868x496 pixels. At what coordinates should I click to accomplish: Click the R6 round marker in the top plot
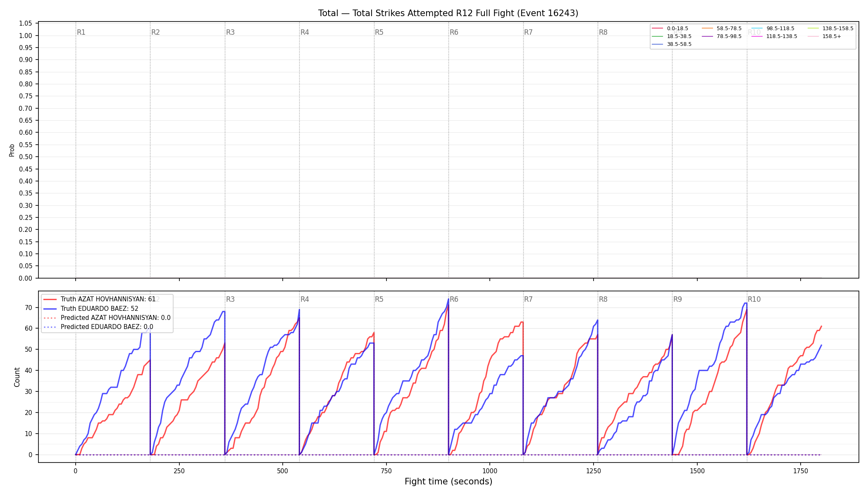click(454, 32)
